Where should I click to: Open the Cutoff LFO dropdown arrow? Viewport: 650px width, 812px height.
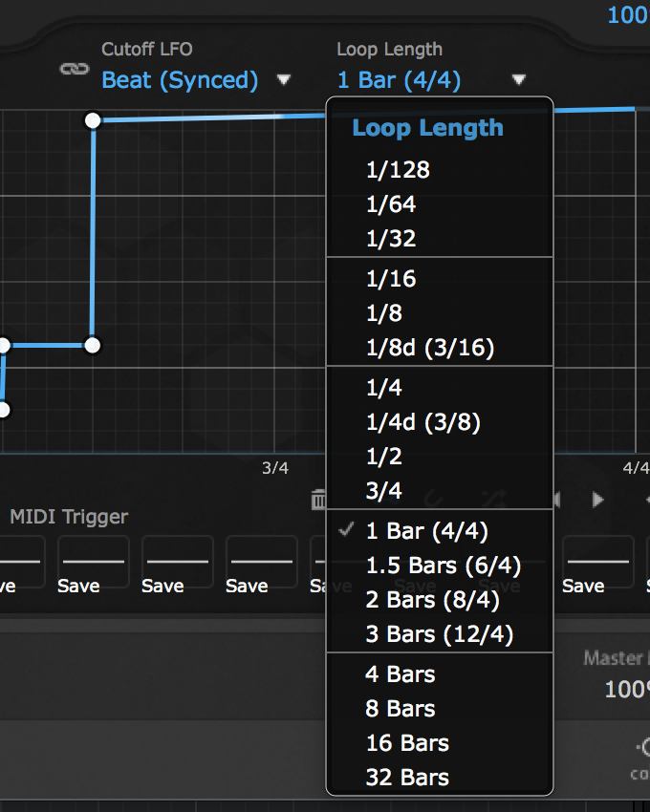tap(284, 79)
